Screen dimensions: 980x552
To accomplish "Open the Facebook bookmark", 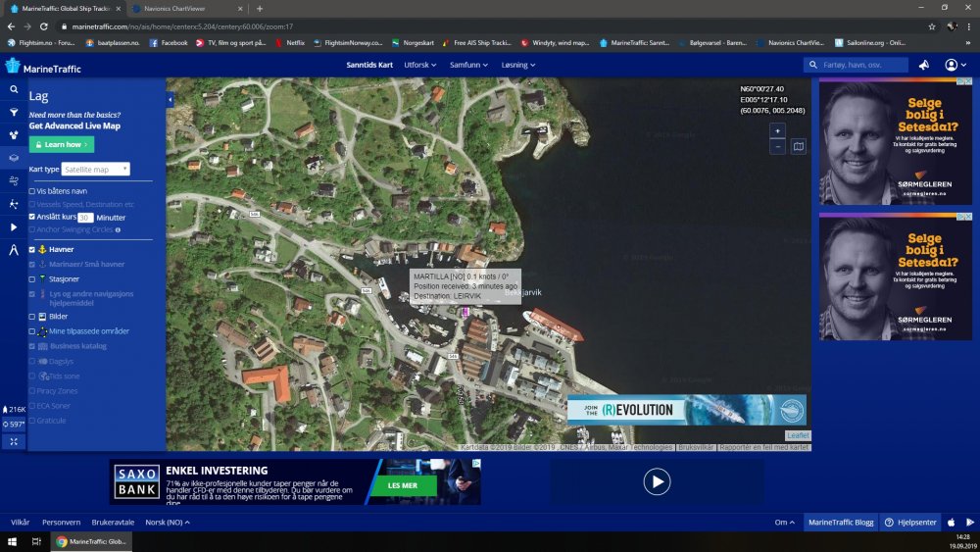I will coord(169,43).
